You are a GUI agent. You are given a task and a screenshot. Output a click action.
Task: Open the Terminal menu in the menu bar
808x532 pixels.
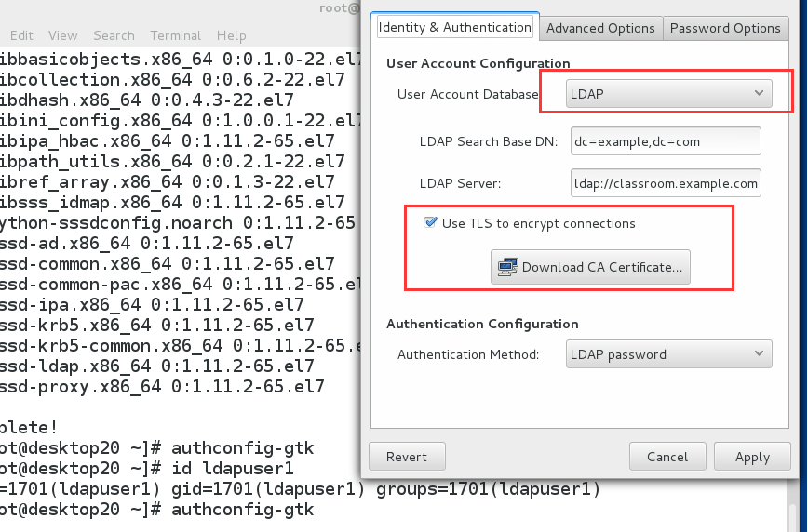point(175,35)
